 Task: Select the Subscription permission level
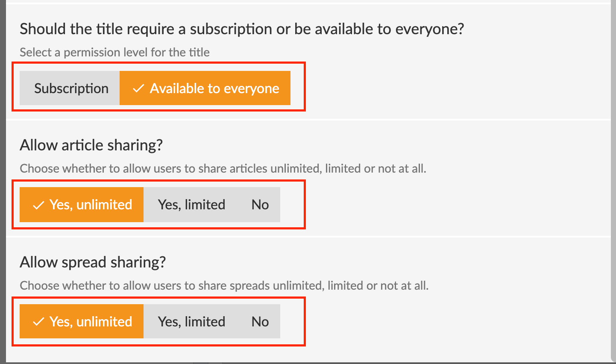click(x=71, y=88)
